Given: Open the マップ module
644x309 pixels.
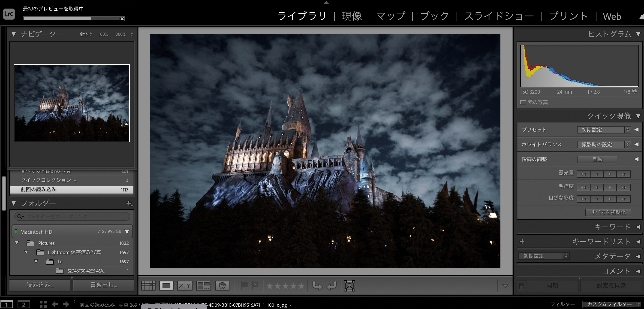Looking at the screenshot, I should pos(391,16).
